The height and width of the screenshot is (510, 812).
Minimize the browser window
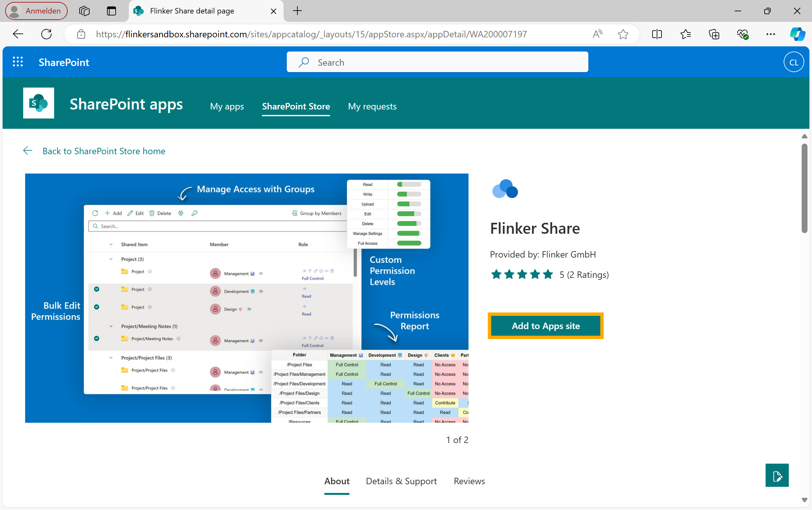(x=738, y=11)
